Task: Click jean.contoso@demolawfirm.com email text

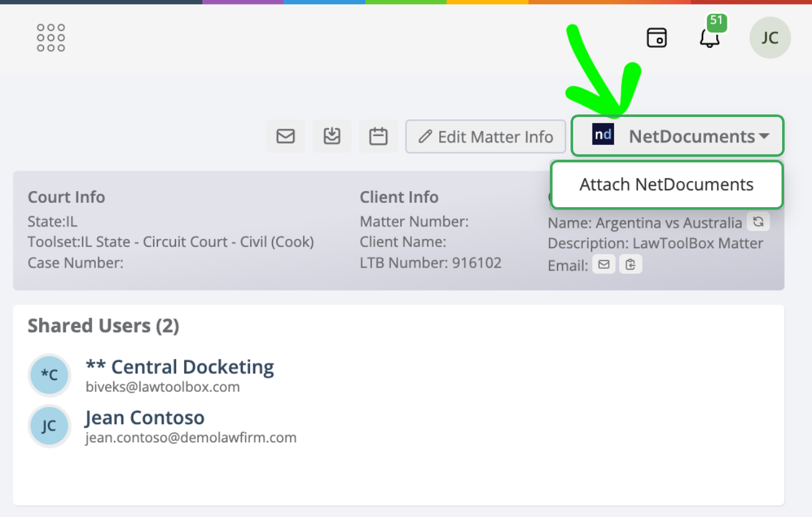Action: tap(191, 438)
